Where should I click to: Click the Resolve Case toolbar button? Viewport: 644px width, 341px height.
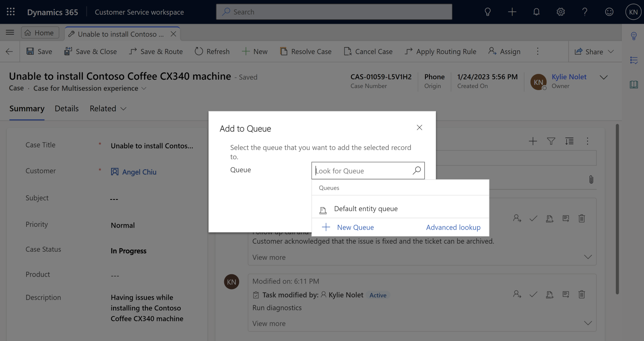click(x=306, y=51)
